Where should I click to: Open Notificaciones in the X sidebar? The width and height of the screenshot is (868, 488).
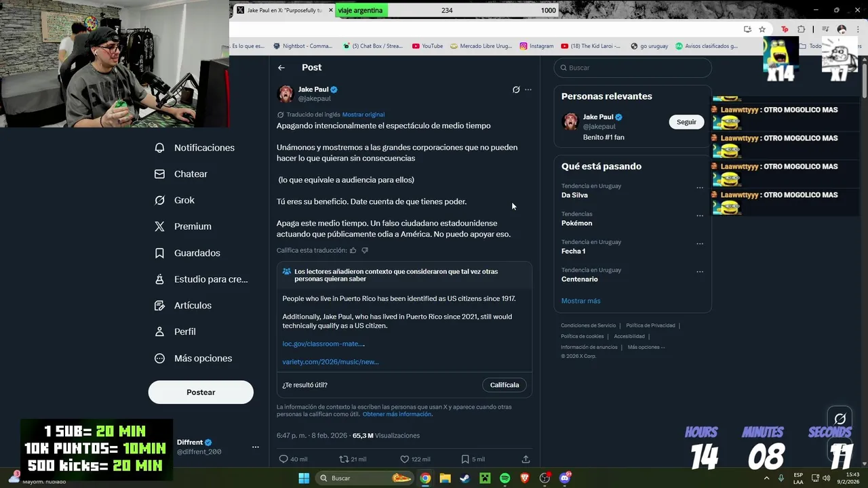tap(195, 148)
